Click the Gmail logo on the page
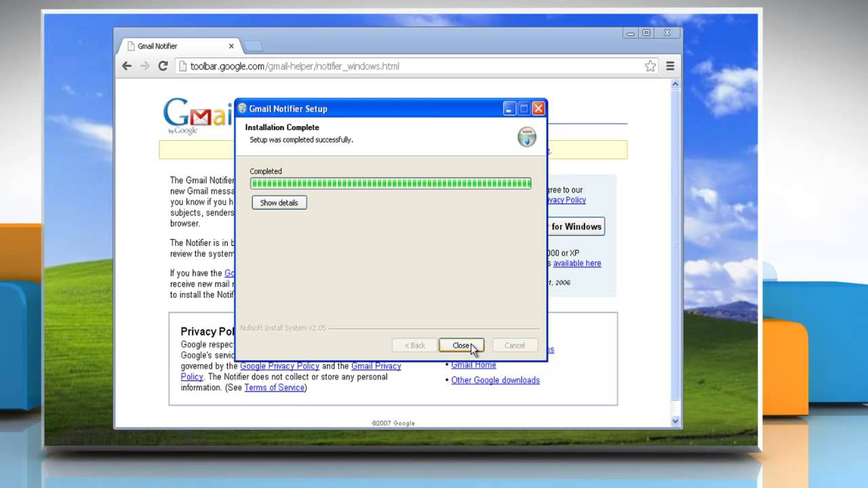 (198, 117)
